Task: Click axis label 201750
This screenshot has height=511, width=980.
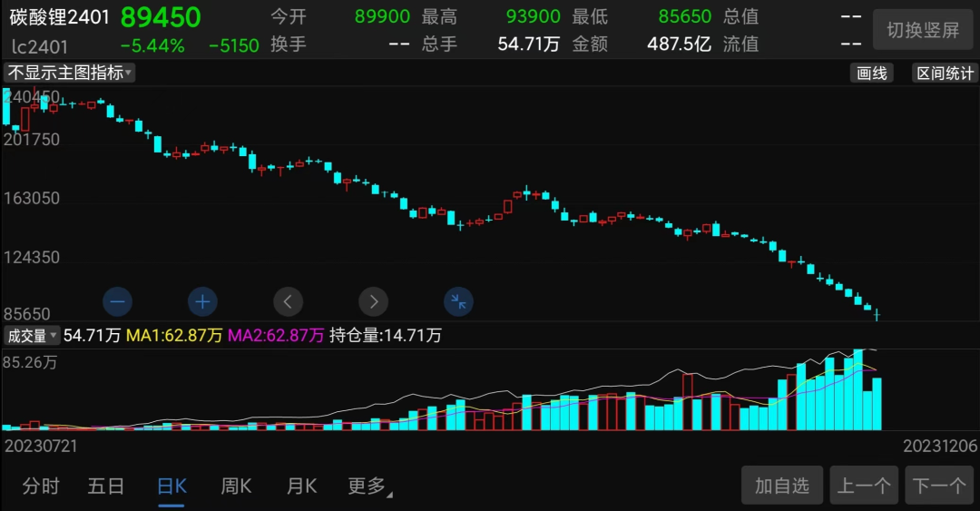Action: point(32,140)
